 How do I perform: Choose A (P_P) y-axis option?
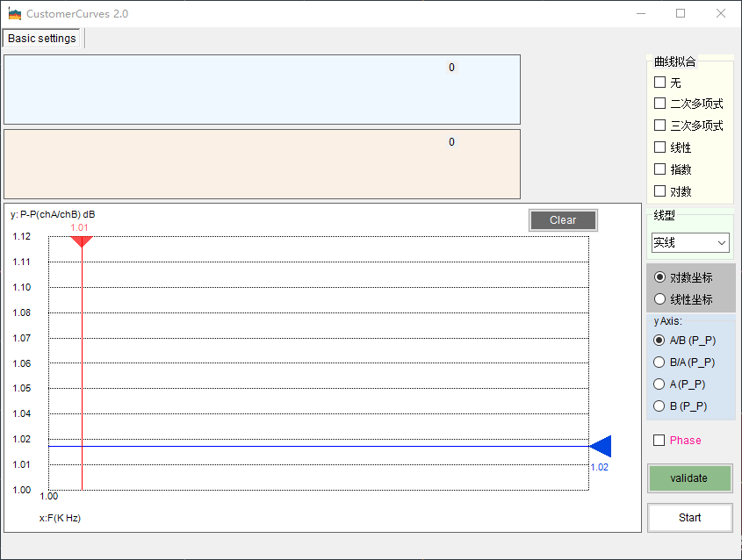(659, 384)
